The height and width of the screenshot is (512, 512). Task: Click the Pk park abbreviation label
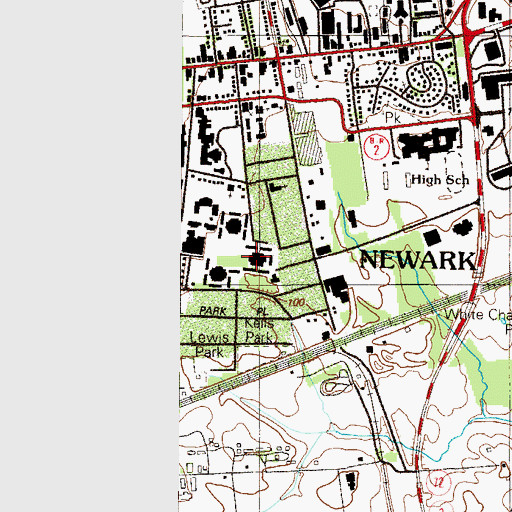(x=392, y=117)
